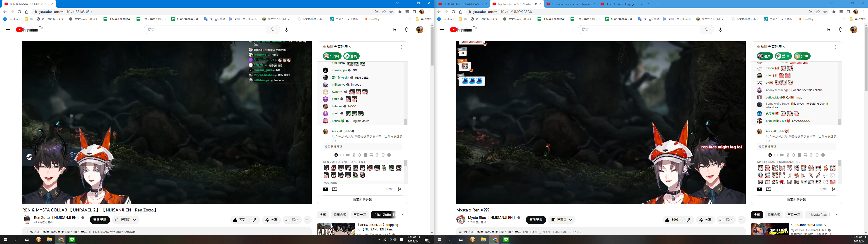Start voice search in the right YouTube window

[721, 30]
